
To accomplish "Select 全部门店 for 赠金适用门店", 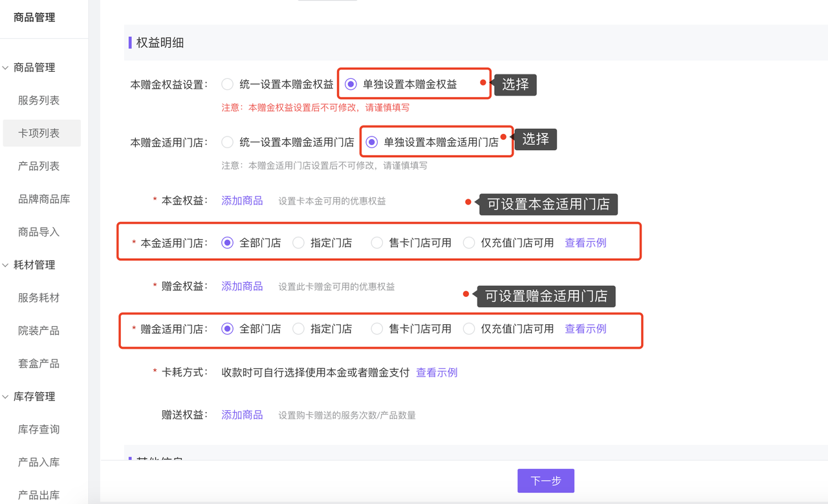I will [x=227, y=329].
